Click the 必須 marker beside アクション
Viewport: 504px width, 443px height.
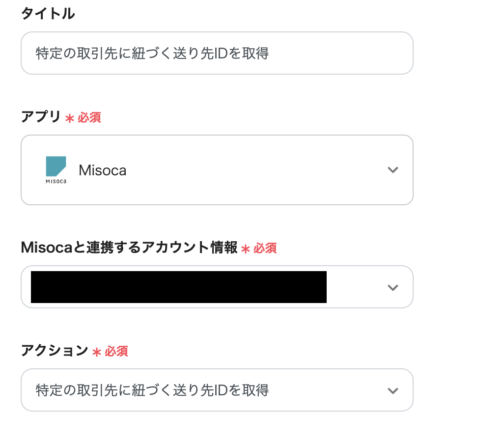(x=116, y=352)
